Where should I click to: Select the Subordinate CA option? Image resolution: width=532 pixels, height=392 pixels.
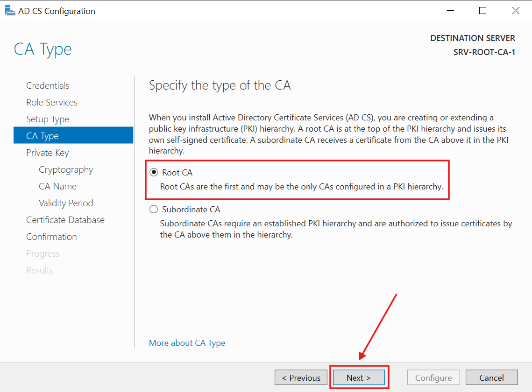pyautogui.click(x=154, y=209)
